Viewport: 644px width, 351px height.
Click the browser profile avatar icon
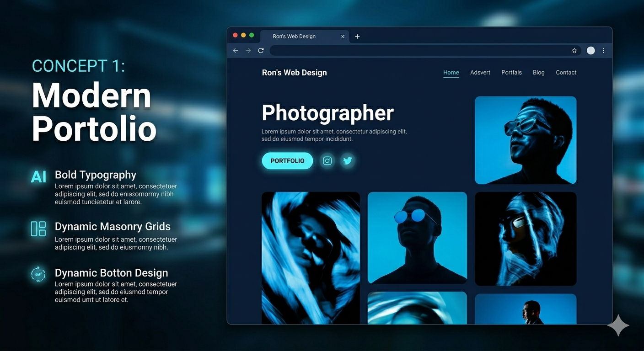coord(590,50)
